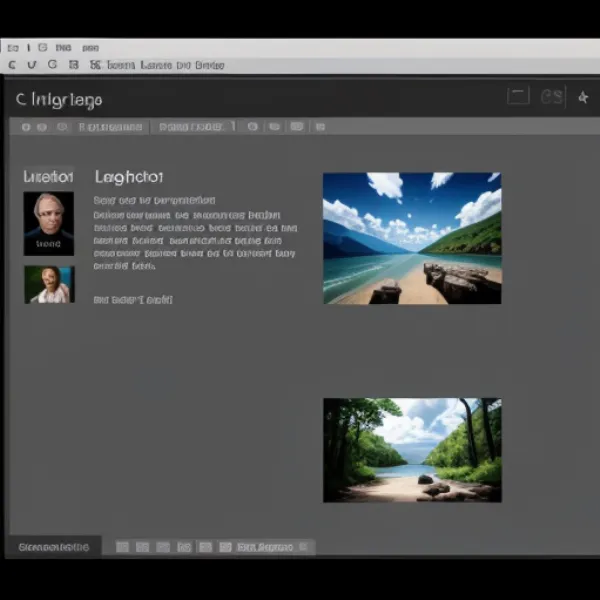Image resolution: width=600 pixels, height=600 pixels.
Task: Click the GS icon beside the star
Action: pyautogui.click(x=552, y=97)
